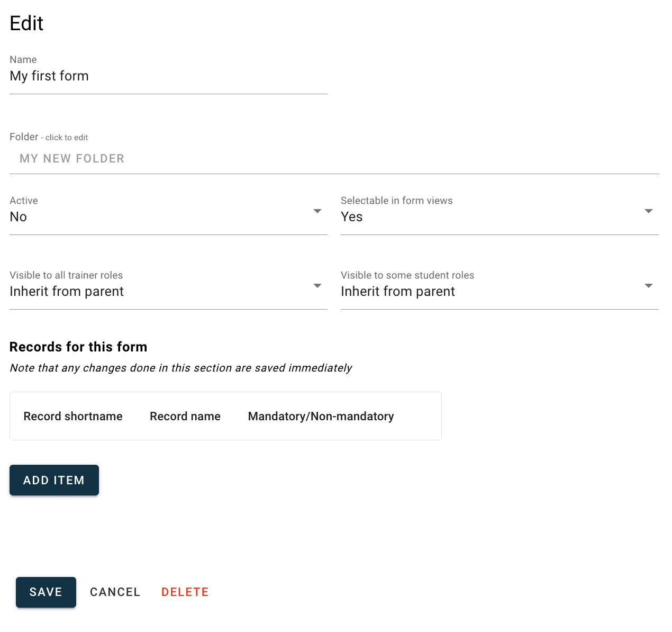Delete the form with the red DELETE button
The height and width of the screenshot is (632, 672).
tap(185, 592)
